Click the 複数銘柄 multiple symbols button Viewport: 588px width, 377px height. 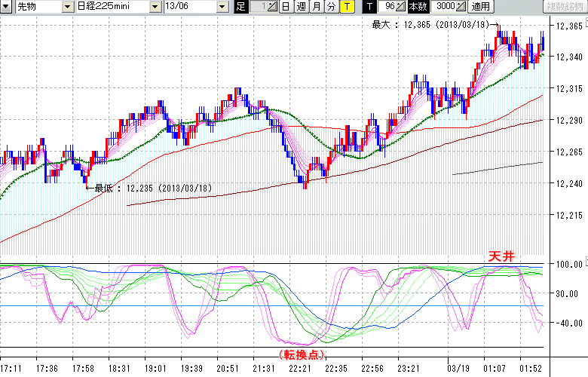565,7
